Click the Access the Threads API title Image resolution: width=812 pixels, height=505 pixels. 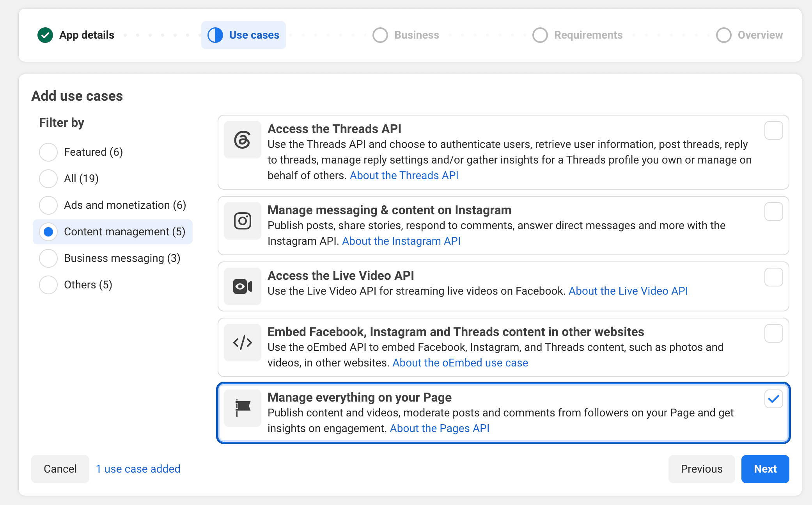click(x=334, y=129)
